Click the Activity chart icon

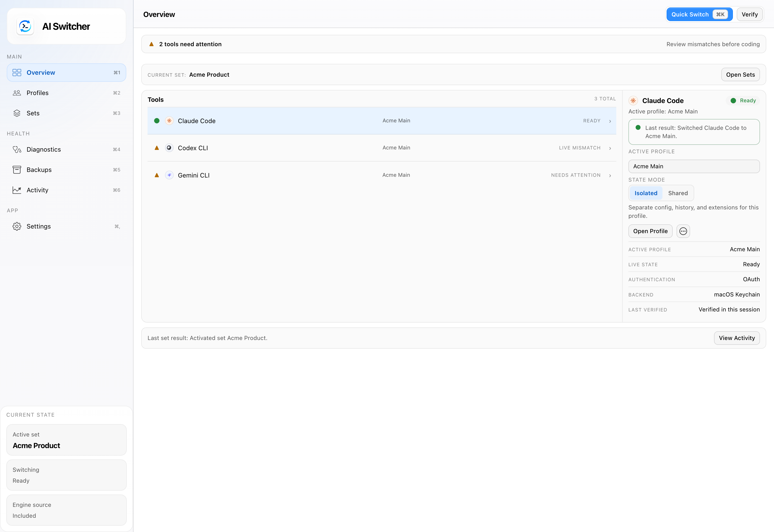click(17, 190)
